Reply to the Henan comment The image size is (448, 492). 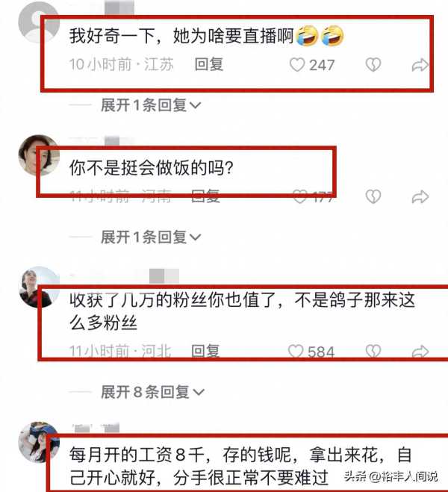coord(205,196)
